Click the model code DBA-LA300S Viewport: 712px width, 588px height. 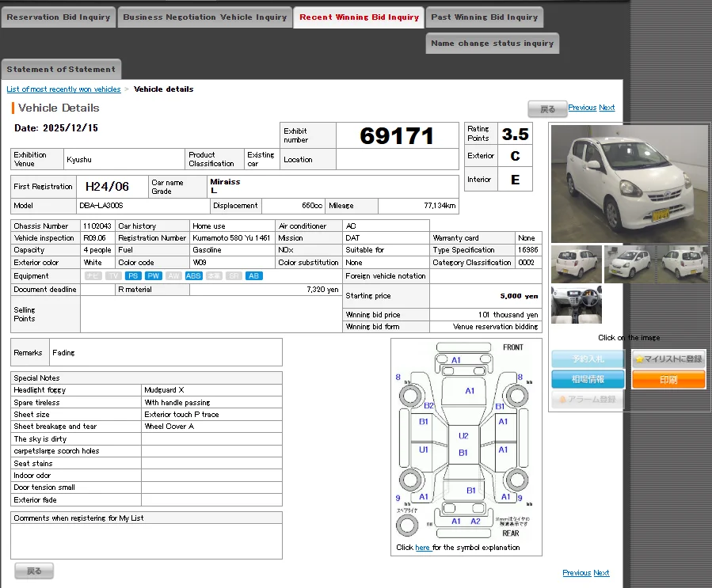tap(101, 206)
